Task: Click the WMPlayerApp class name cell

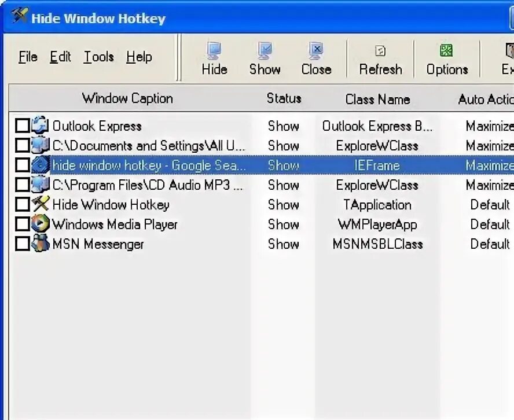Action: [x=377, y=224]
